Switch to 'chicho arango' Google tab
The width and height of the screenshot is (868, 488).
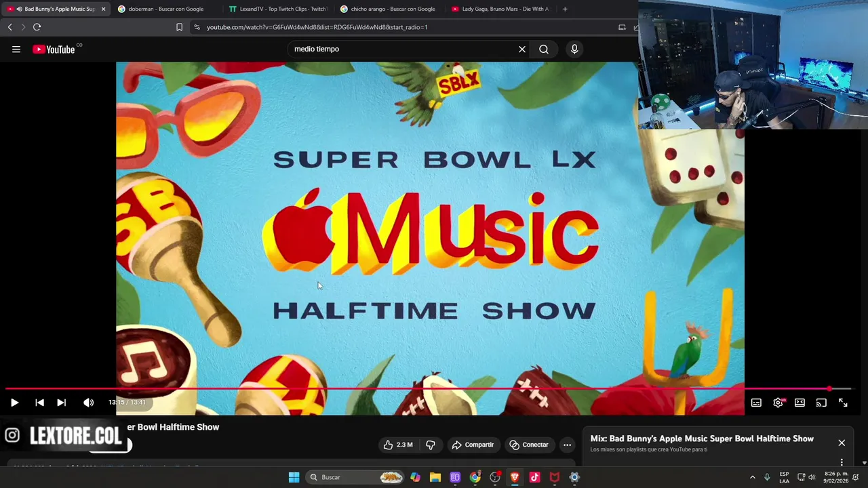click(x=390, y=9)
